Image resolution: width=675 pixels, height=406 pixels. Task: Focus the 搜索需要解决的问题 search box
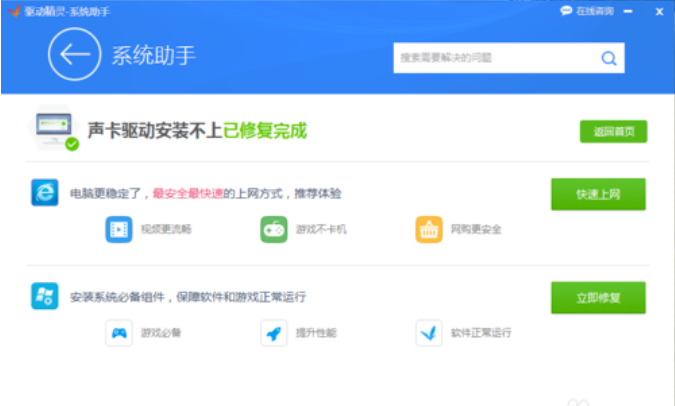pyautogui.click(x=495, y=58)
